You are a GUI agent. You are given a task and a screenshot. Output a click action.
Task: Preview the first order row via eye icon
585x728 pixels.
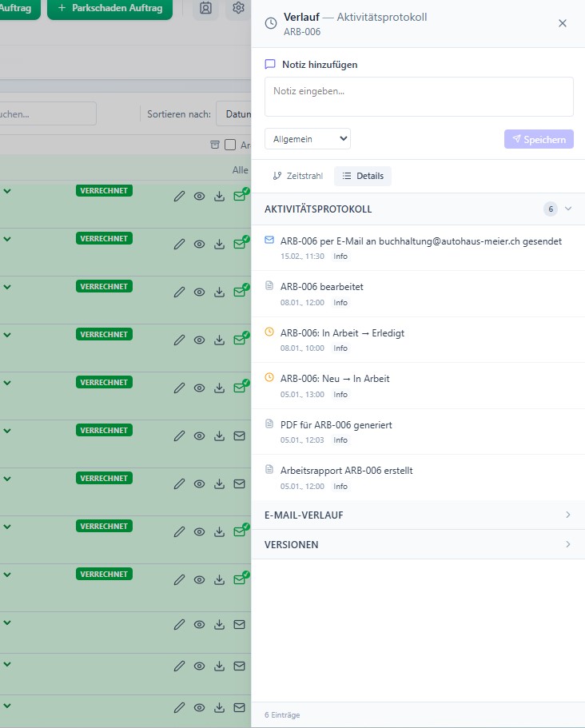coord(199,197)
